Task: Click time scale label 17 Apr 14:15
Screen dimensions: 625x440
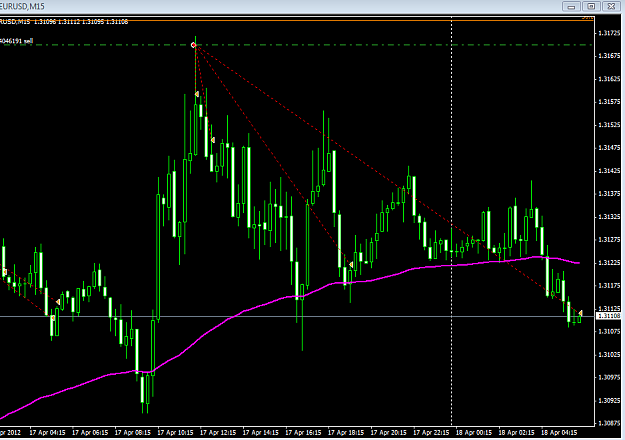Action: pyautogui.click(x=261, y=432)
